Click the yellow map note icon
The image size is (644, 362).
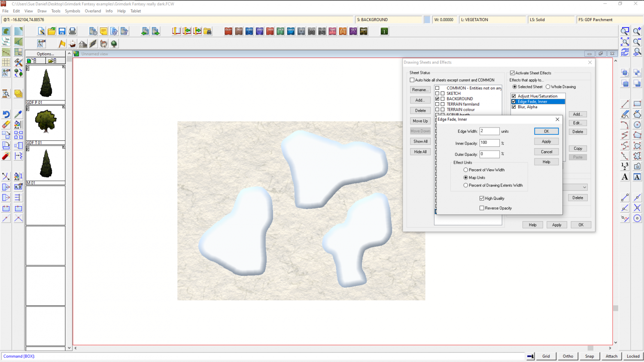(103, 31)
